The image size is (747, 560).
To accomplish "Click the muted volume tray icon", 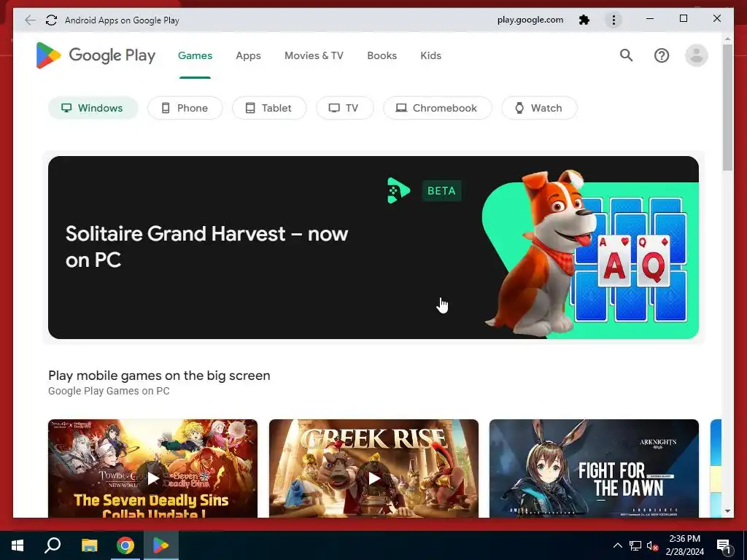I will pos(652,545).
